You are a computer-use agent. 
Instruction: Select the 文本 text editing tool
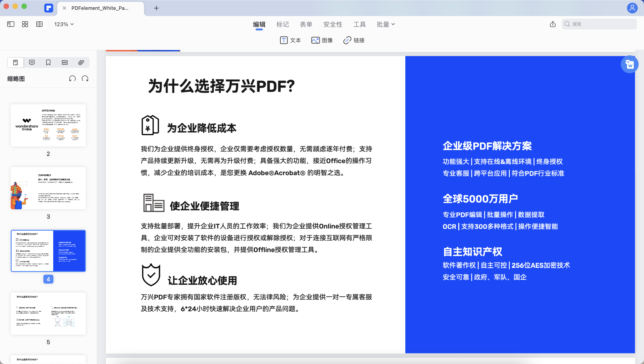click(x=290, y=40)
